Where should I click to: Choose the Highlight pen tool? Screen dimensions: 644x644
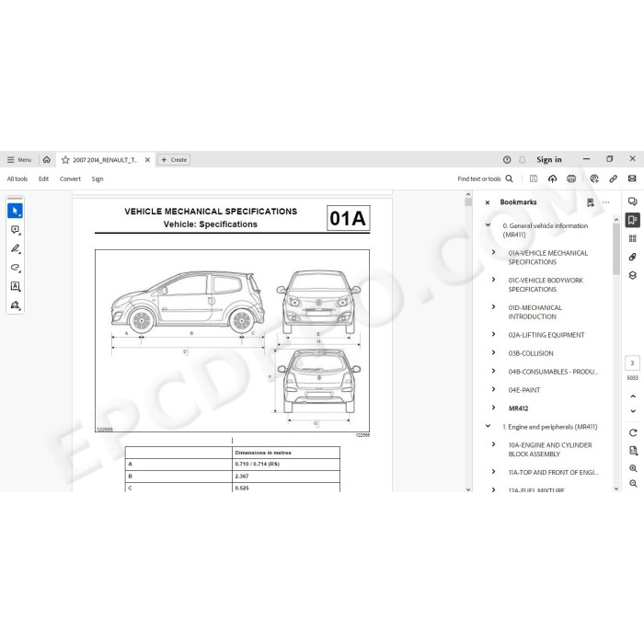(16, 248)
